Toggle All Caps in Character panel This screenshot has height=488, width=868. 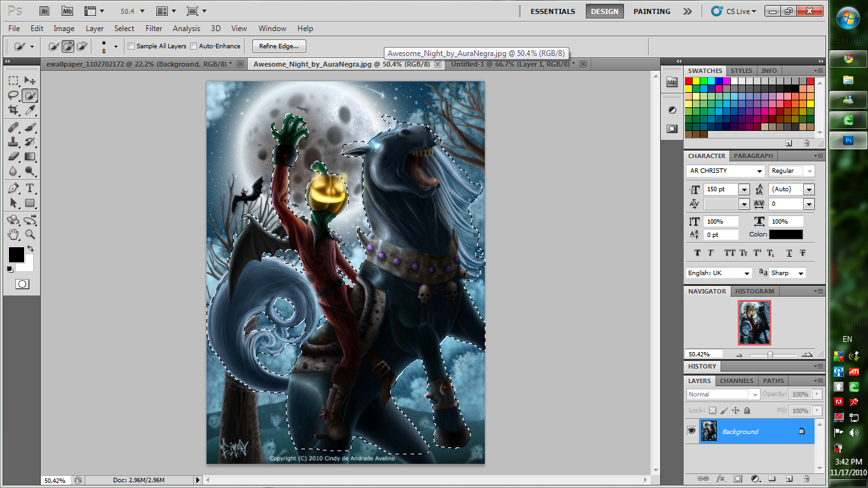[730, 252]
